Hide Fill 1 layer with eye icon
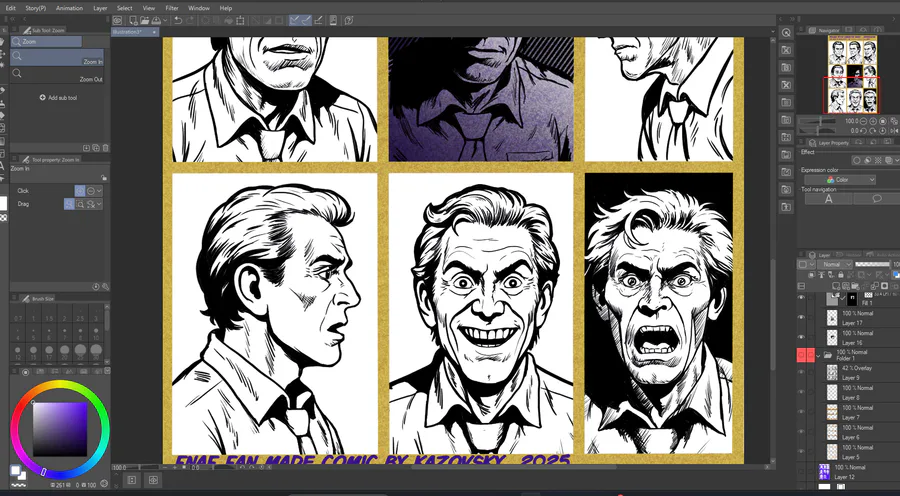This screenshot has width=900, height=496. [x=801, y=297]
